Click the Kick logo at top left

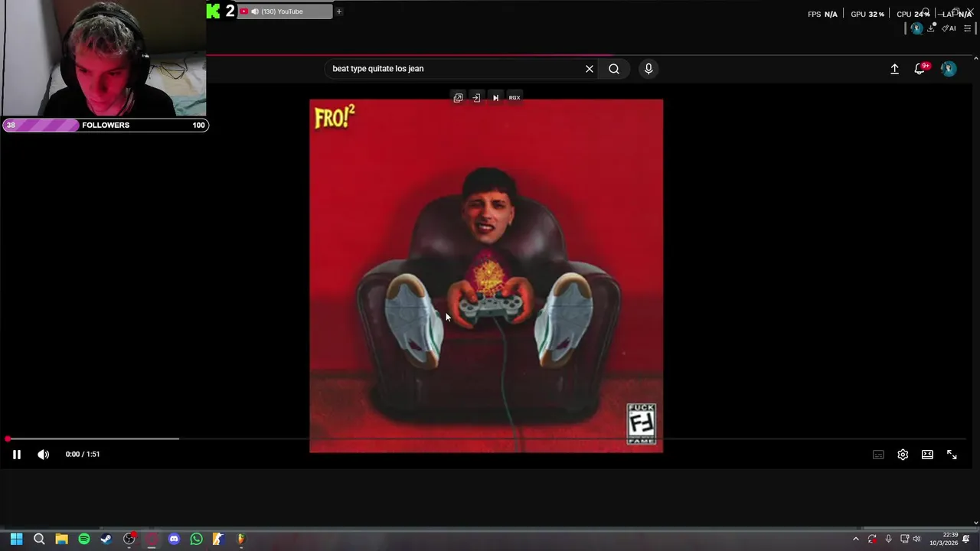213,11
